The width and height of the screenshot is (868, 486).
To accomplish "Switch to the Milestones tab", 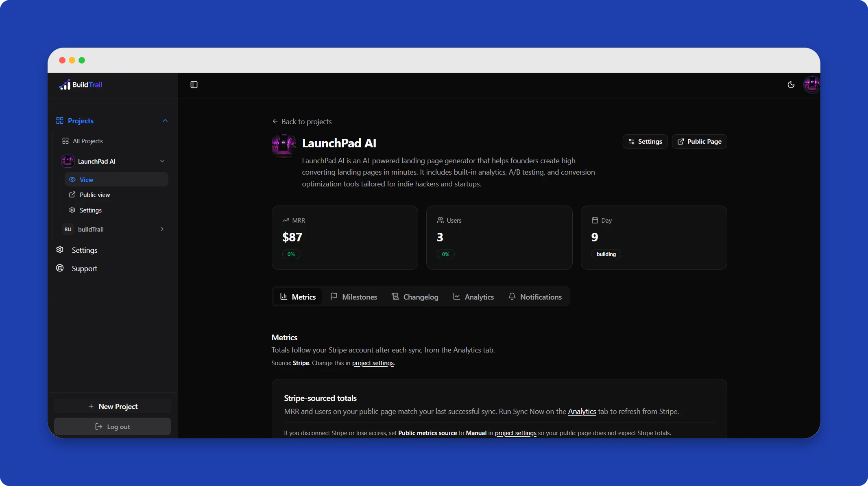I will point(354,297).
